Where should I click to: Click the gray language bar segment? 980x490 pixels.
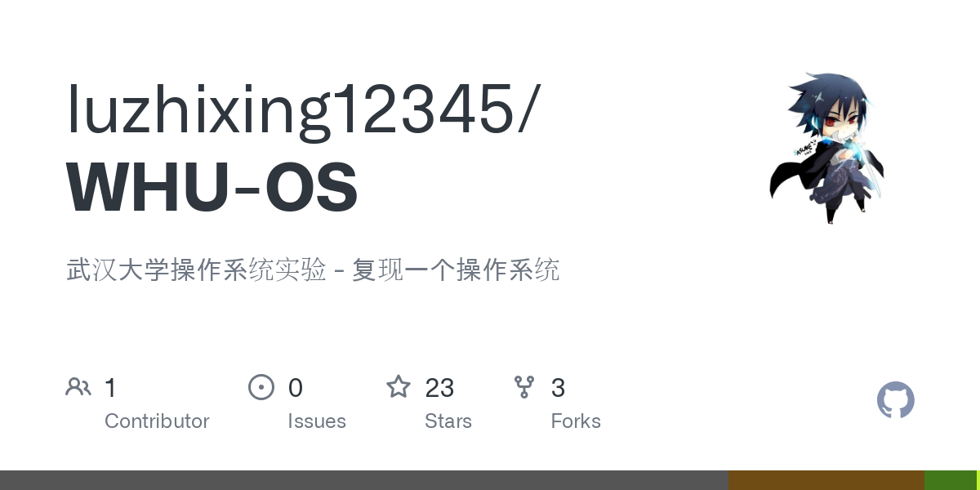point(364,480)
